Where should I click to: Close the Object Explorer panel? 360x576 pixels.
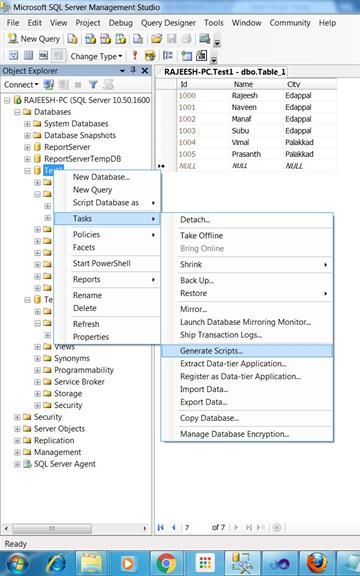click(x=145, y=71)
